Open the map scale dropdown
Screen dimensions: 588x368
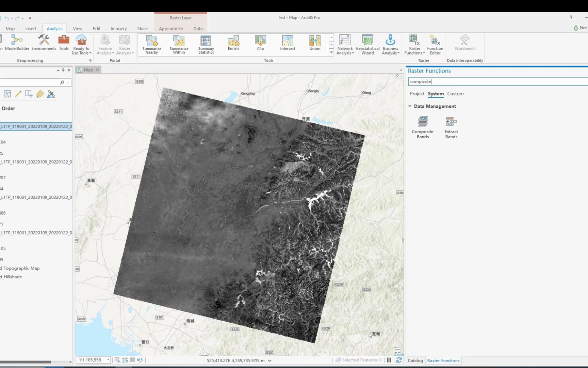pyautogui.click(x=108, y=360)
